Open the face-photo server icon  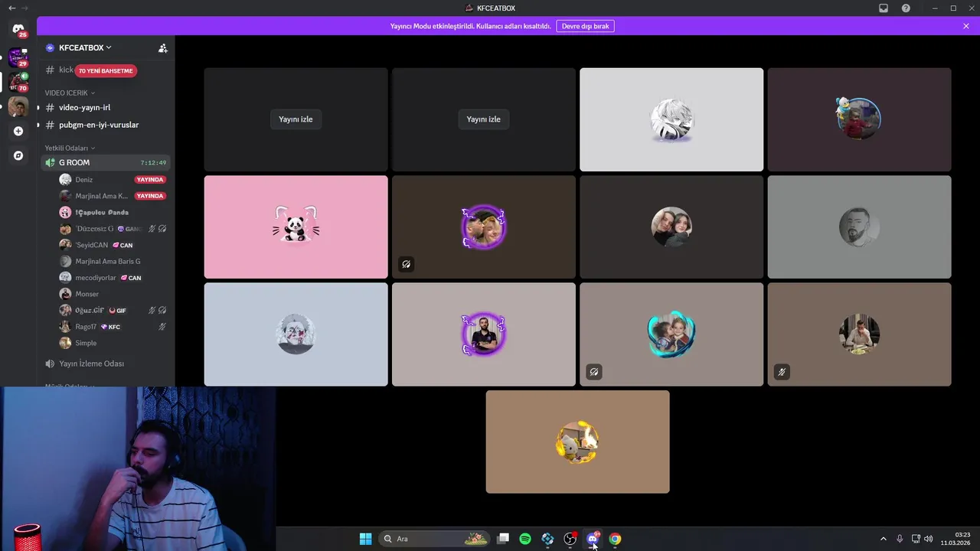[x=18, y=106]
